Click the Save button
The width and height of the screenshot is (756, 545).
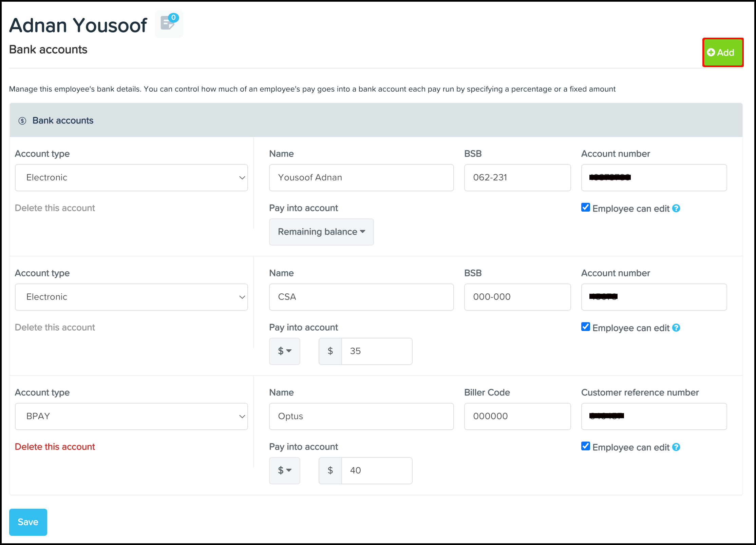pos(28,522)
